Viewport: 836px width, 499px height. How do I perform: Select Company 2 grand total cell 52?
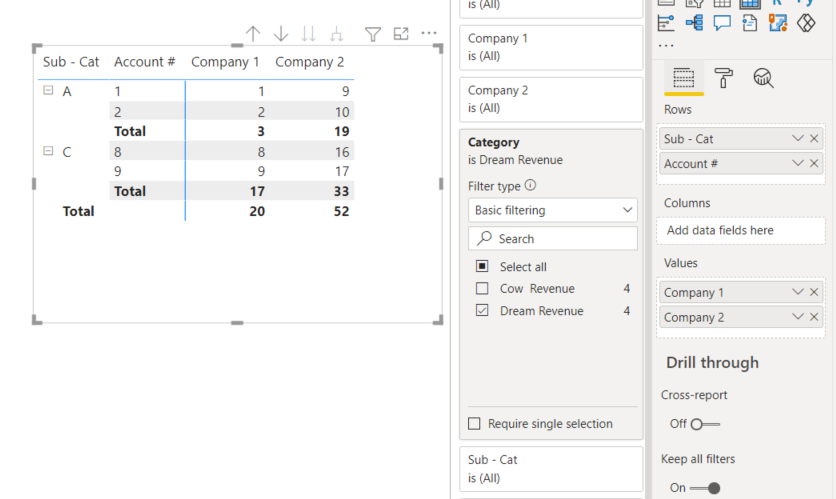[341, 211]
